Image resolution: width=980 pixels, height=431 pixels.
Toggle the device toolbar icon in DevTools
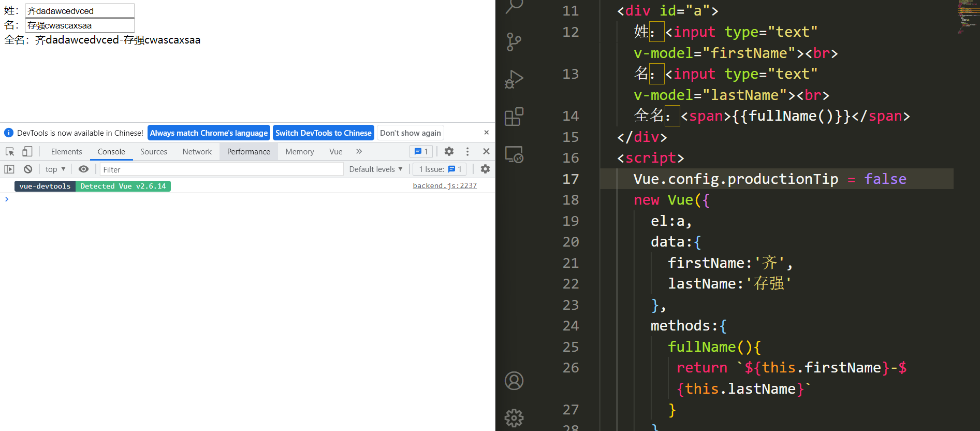click(x=27, y=151)
